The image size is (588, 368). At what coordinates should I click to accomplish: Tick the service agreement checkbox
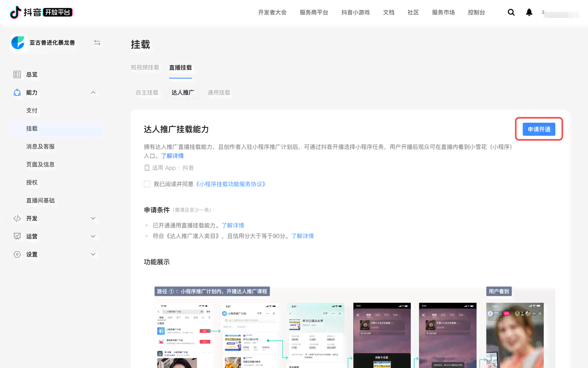147,184
